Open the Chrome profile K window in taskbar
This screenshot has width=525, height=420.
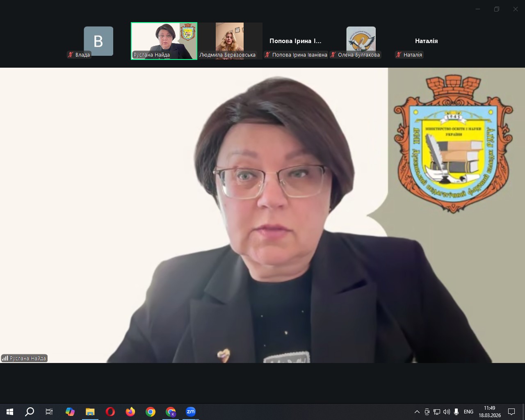[171, 412]
